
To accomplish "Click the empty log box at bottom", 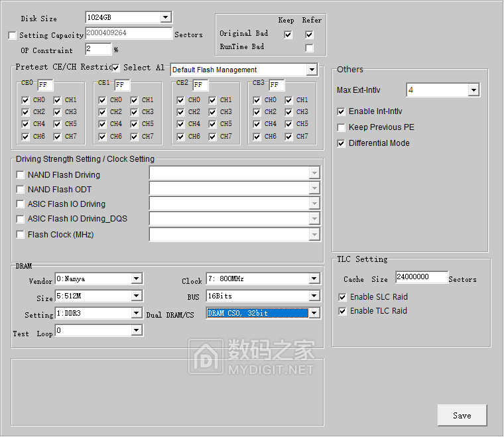I will (x=168, y=392).
